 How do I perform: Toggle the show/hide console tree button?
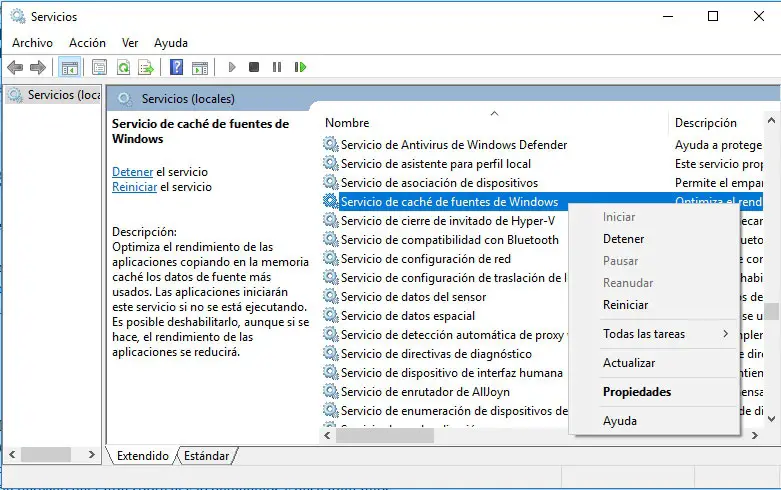click(x=69, y=68)
